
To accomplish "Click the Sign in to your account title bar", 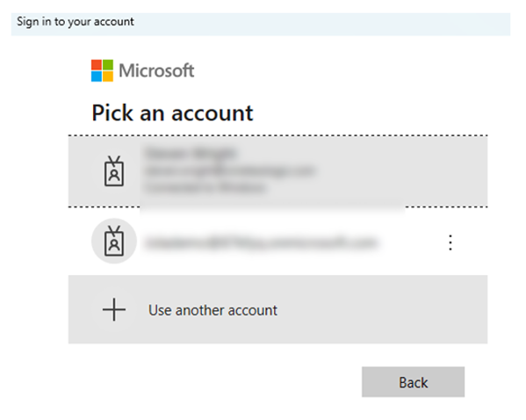I will (x=261, y=25).
